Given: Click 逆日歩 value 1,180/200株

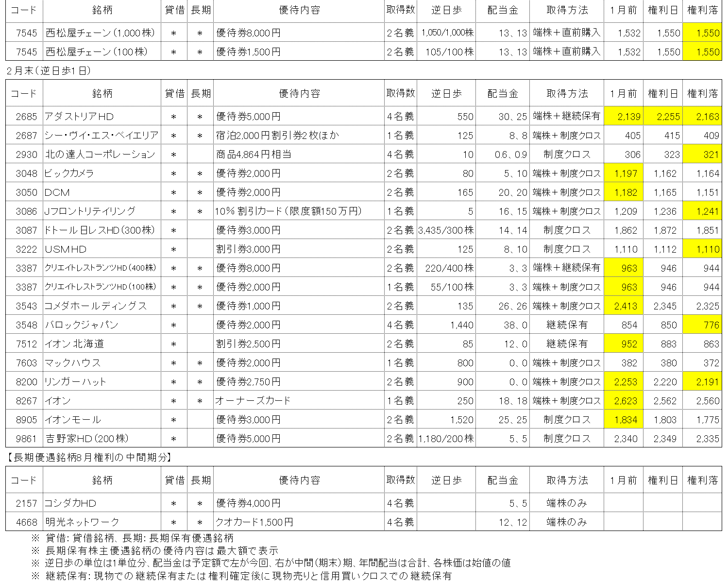Looking at the screenshot, I should coord(446,439).
